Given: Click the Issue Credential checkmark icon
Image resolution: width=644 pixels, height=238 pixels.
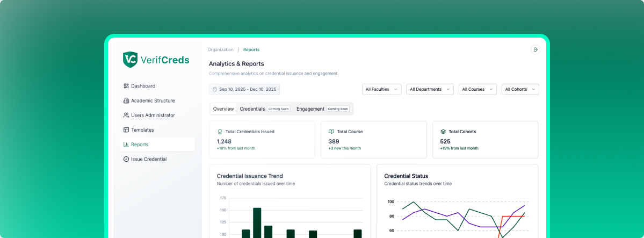Looking at the screenshot, I should pos(126,159).
